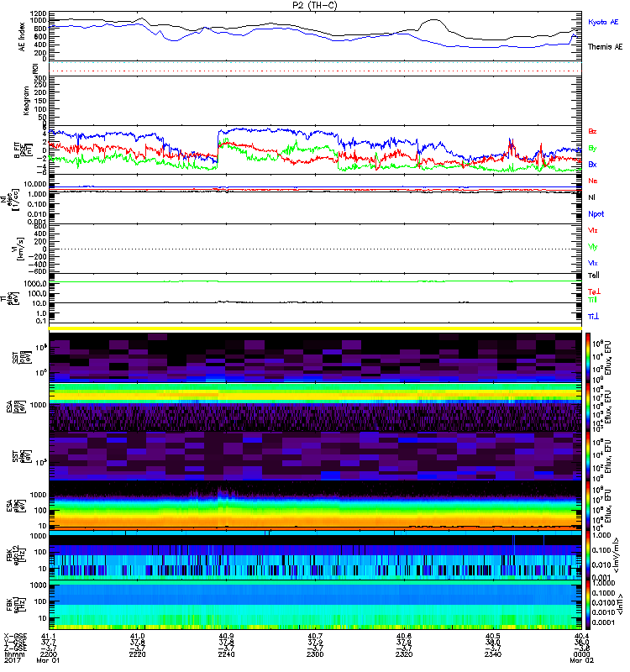Click the '<|mV/m|>' color bar unit label
Viewport: 630px width, 672px height.
(x=617, y=555)
